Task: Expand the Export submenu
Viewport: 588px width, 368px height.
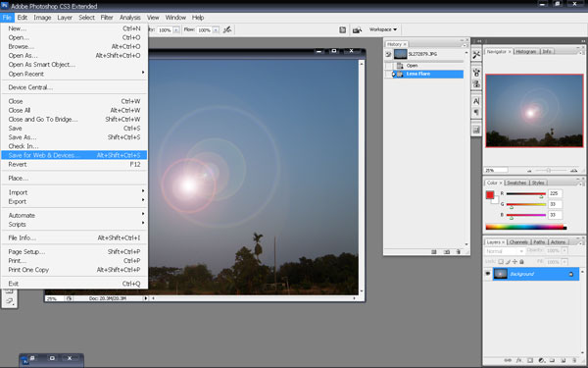Action: click(x=74, y=201)
